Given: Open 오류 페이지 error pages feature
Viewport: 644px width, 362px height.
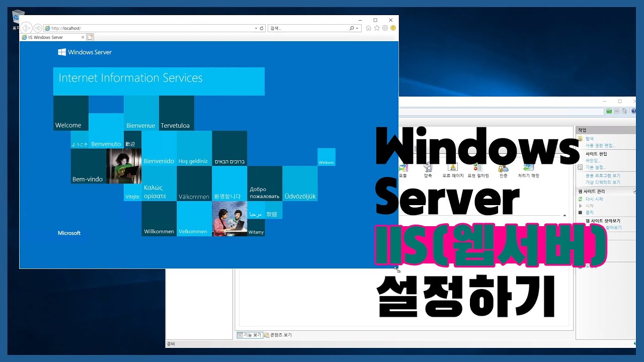Looking at the screenshot, I should (453, 170).
